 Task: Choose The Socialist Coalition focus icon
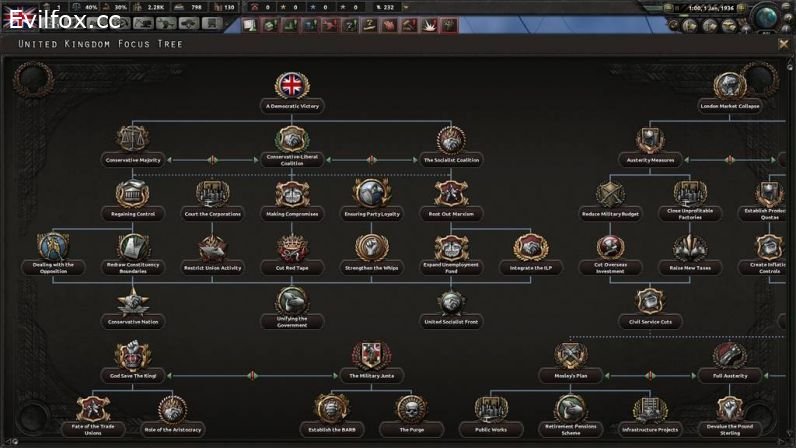451,140
